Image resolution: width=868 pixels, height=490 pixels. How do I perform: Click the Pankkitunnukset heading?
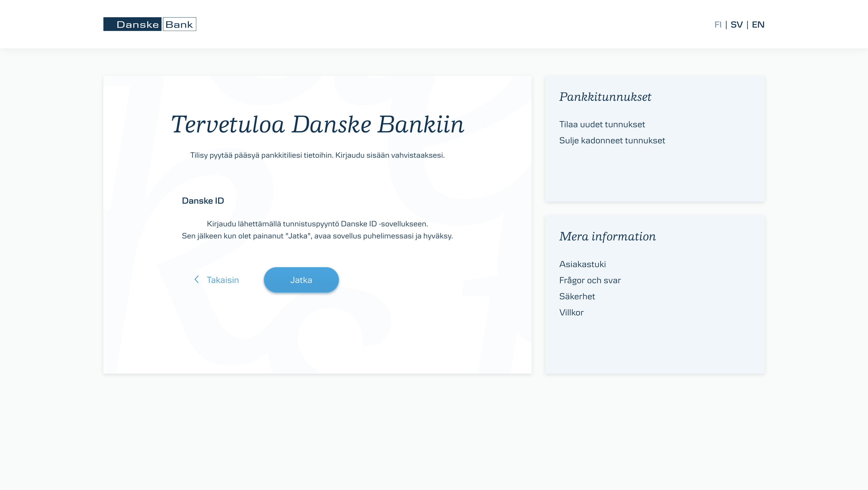click(605, 97)
